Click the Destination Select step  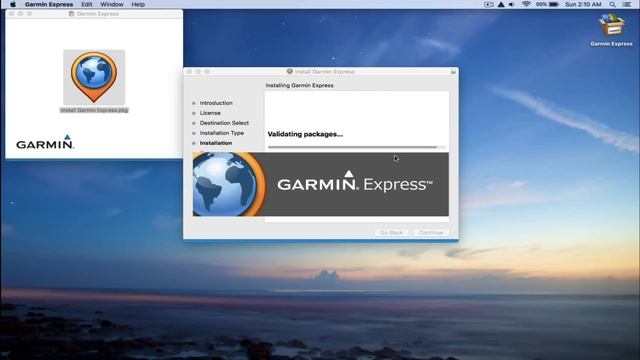pos(224,123)
